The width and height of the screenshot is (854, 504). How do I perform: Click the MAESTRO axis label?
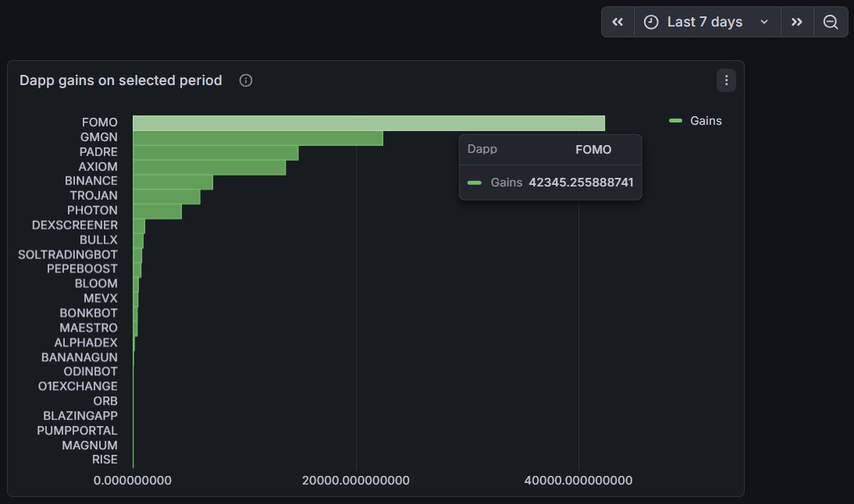[x=88, y=328]
